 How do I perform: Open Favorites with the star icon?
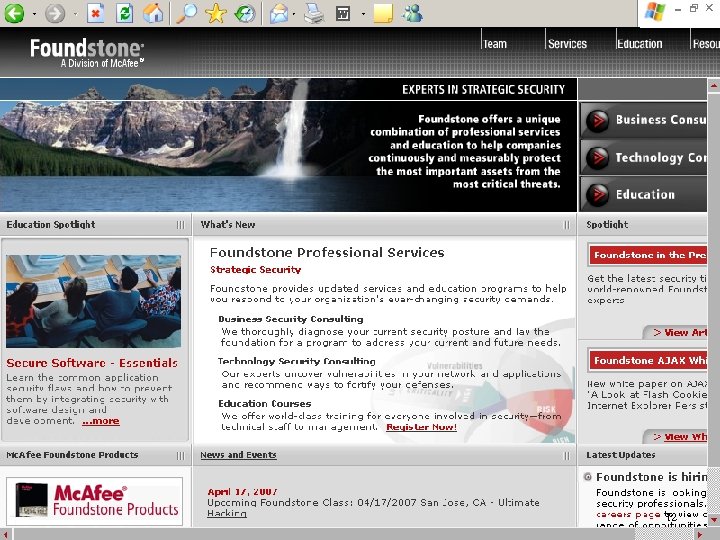[x=215, y=13]
